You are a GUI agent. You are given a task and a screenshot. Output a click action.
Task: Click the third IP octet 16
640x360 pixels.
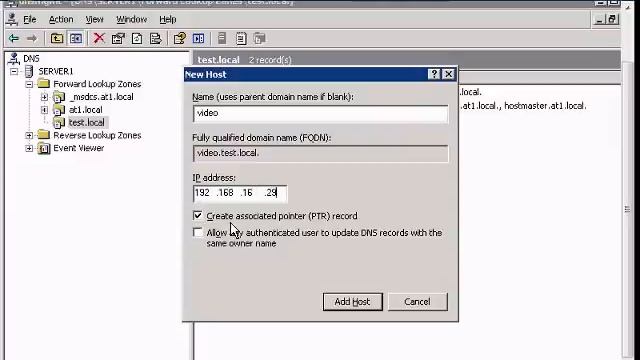tap(247, 193)
